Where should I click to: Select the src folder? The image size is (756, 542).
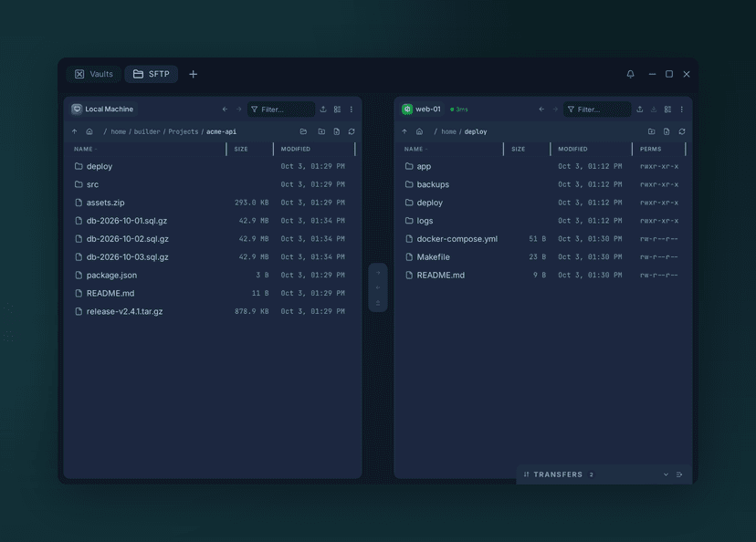pos(213,184)
